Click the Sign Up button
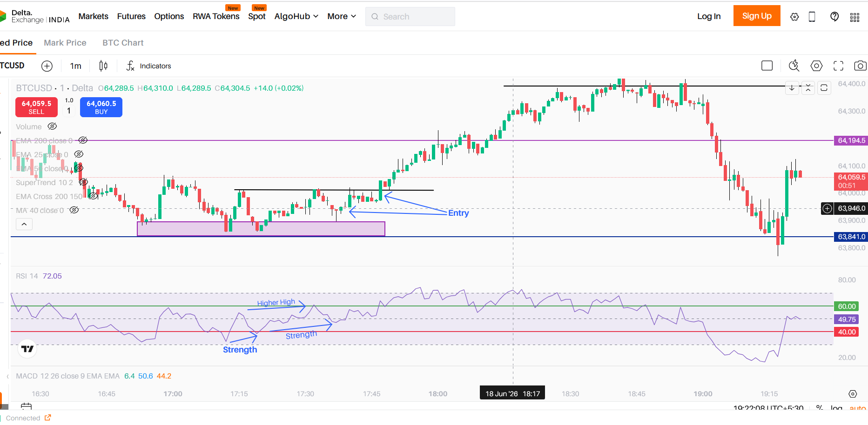The height and width of the screenshot is (425, 868). 757,16
